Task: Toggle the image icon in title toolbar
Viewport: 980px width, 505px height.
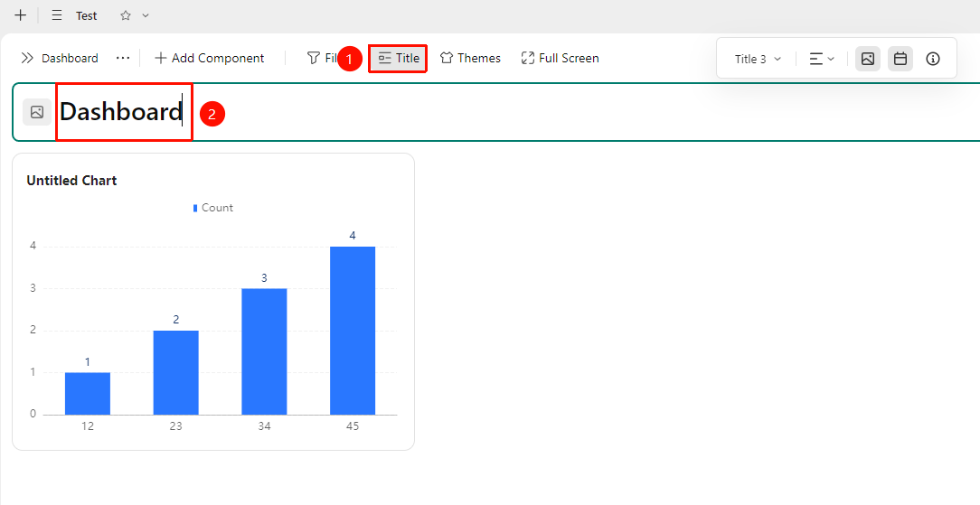Action: click(868, 59)
